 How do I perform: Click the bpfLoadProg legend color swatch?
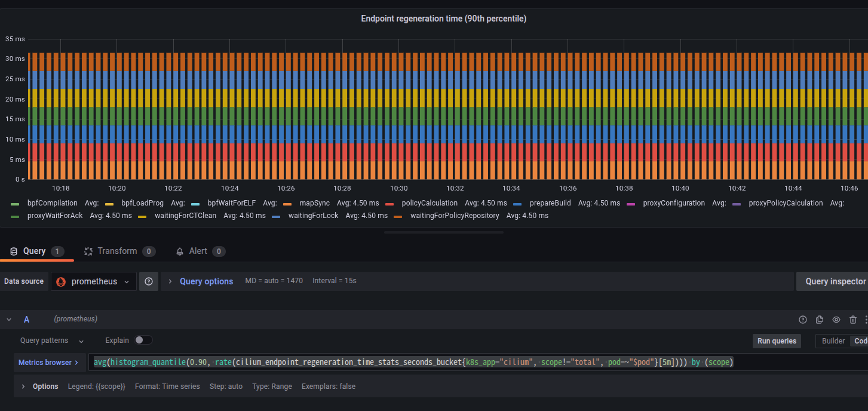pyautogui.click(x=109, y=204)
